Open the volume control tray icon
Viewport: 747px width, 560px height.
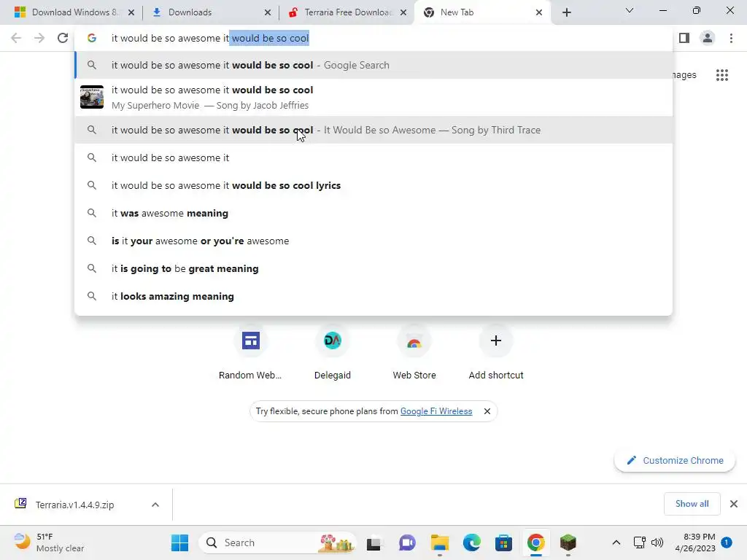pyautogui.click(x=657, y=542)
